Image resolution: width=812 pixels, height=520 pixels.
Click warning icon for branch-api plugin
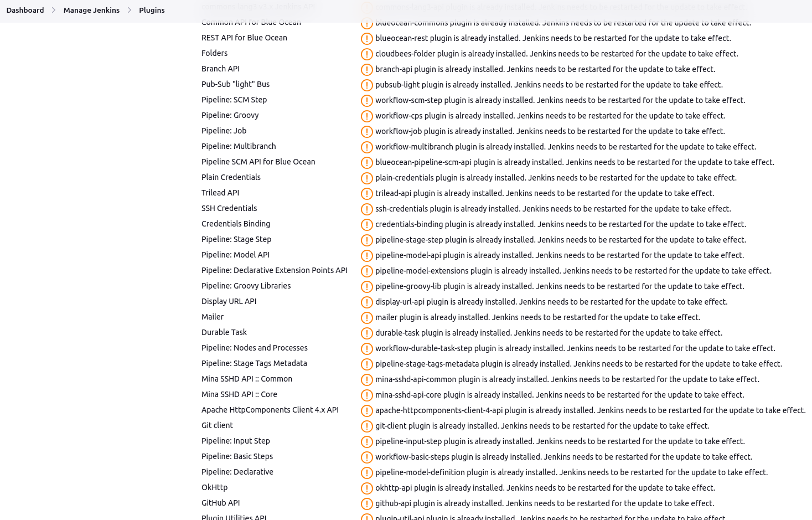366,70
